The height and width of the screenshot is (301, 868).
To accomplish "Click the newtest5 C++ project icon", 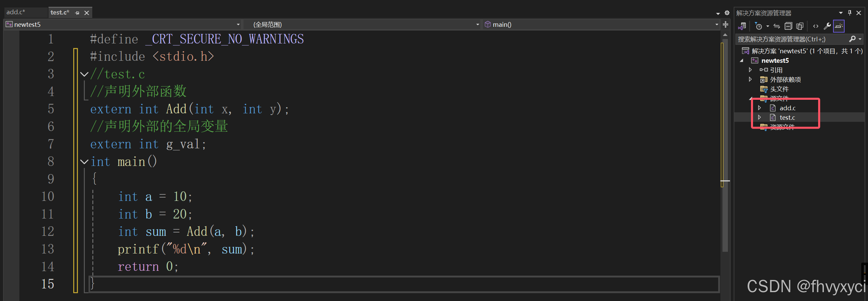I will pos(754,60).
